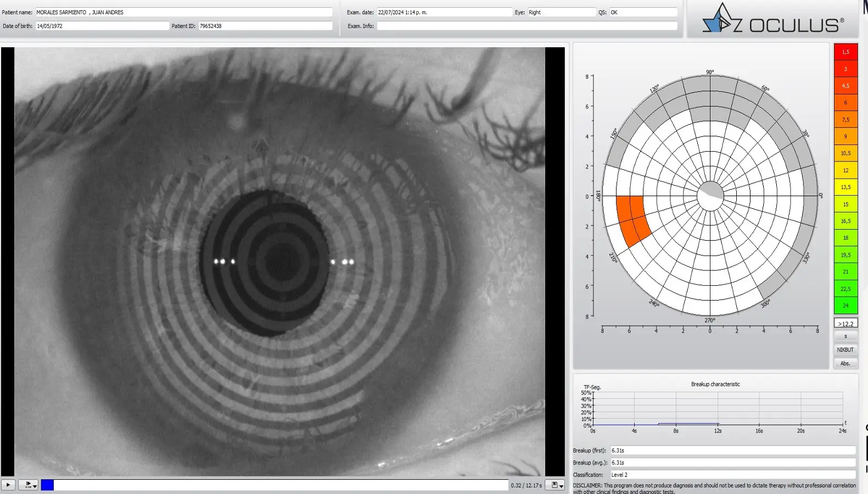Click the Breakup (first) value field
This screenshot has height=494, width=868.
(732, 451)
